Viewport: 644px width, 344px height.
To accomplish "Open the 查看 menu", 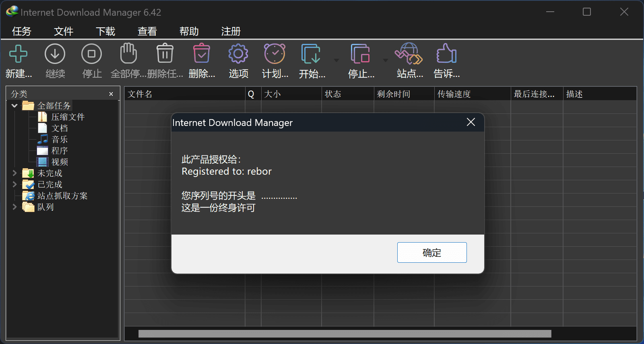I will point(147,31).
